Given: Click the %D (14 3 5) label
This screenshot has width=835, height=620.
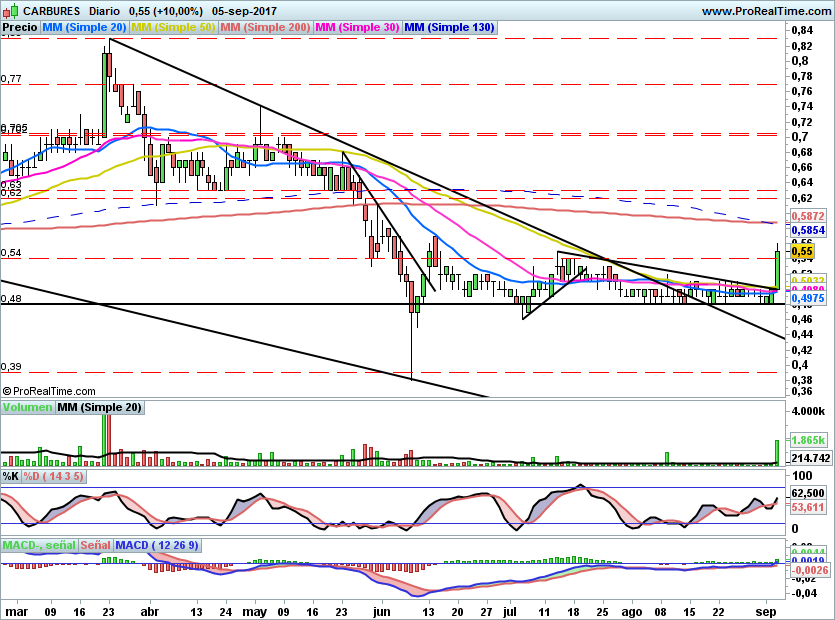Looking at the screenshot, I should coord(53,476).
